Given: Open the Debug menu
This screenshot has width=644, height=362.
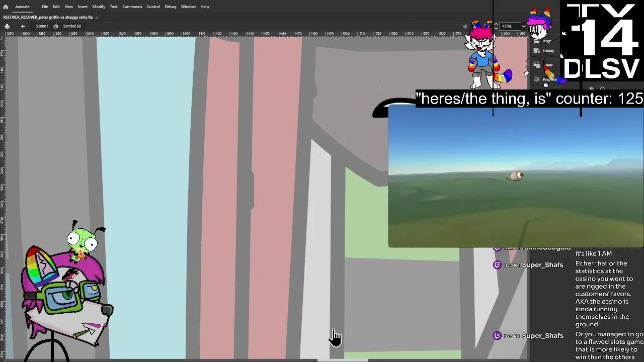Looking at the screenshot, I should pyautogui.click(x=171, y=7).
